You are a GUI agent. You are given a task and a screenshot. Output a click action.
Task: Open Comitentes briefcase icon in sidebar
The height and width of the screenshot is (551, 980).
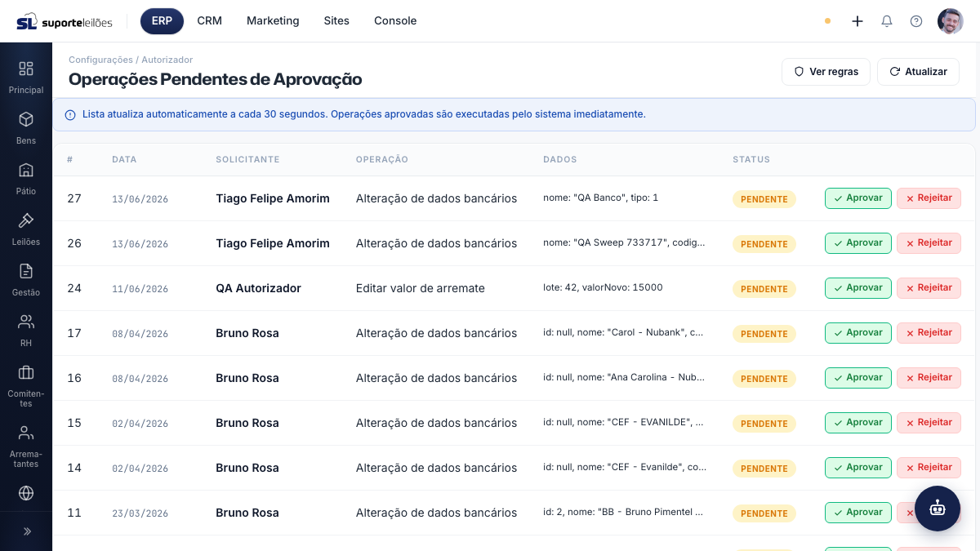pyautogui.click(x=26, y=372)
